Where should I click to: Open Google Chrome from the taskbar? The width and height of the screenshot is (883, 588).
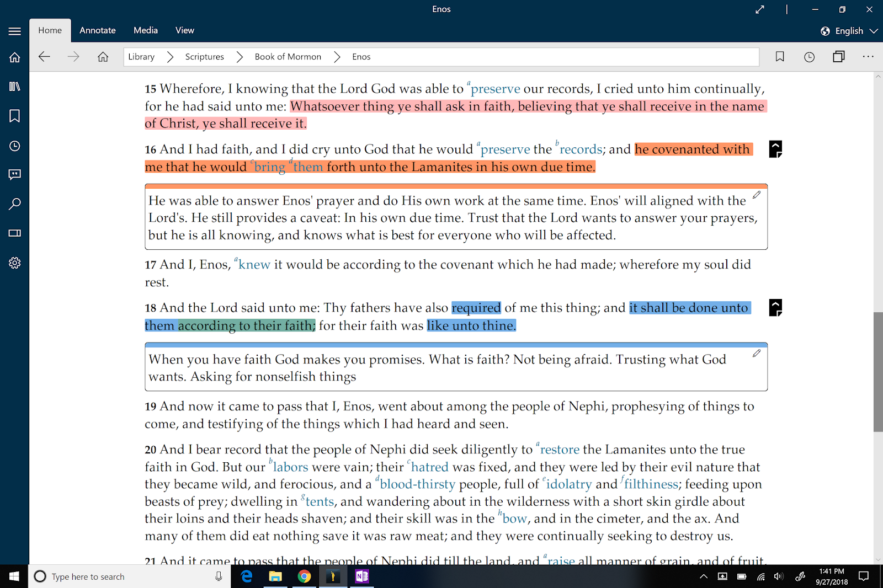pos(304,576)
